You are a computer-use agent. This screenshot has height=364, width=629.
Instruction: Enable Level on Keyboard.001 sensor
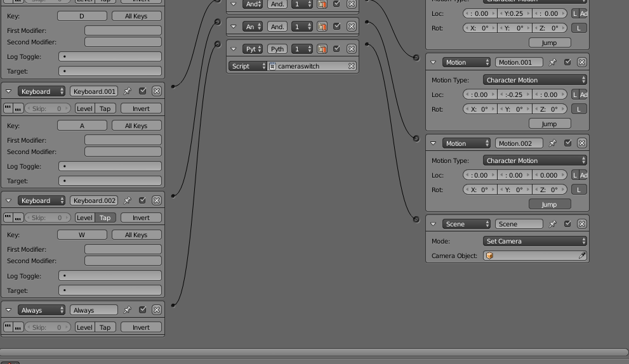pyautogui.click(x=84, y=108)
